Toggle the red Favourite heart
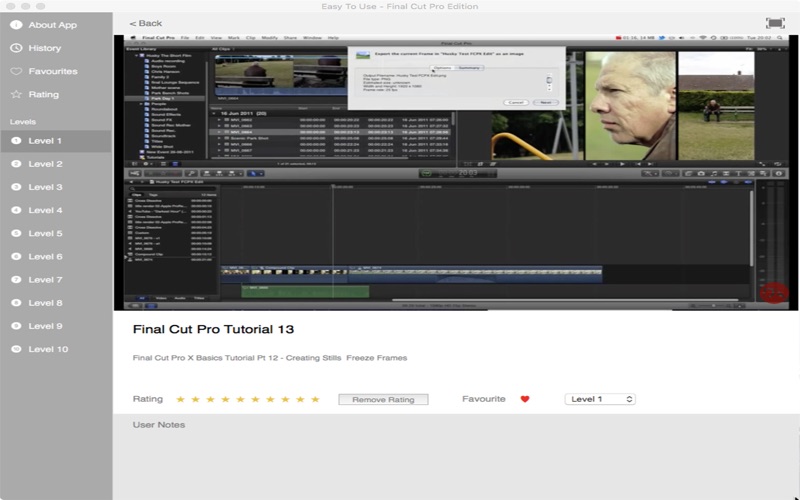Screen dimensions: 800x500 (x=525, y=399)
